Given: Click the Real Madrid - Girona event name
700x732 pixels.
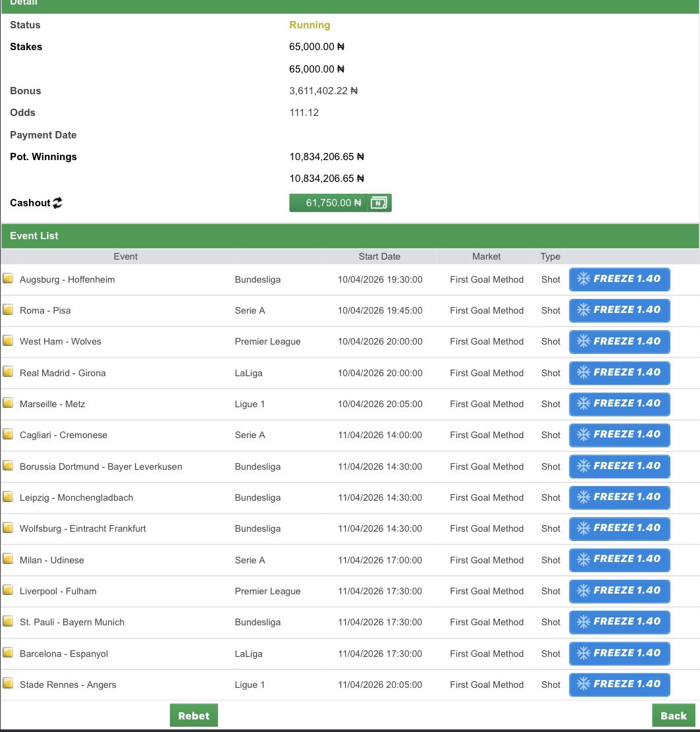Looking at the screenshot, I should [x=63, y=373].
